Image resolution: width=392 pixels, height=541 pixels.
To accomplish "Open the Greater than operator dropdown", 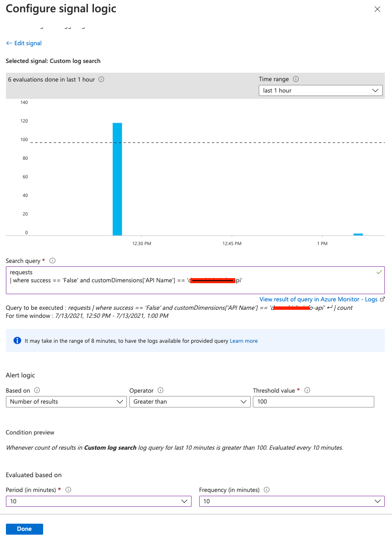I will click(x=190, y=402).
